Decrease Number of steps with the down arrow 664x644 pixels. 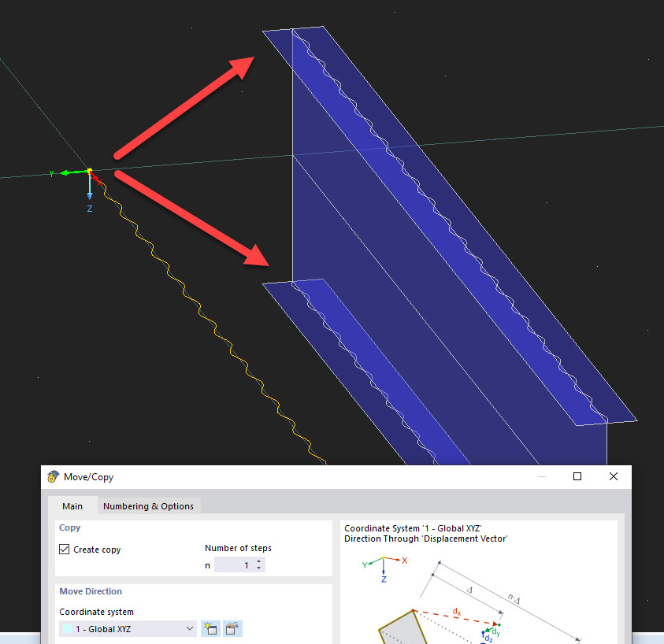tap(258, 568)
